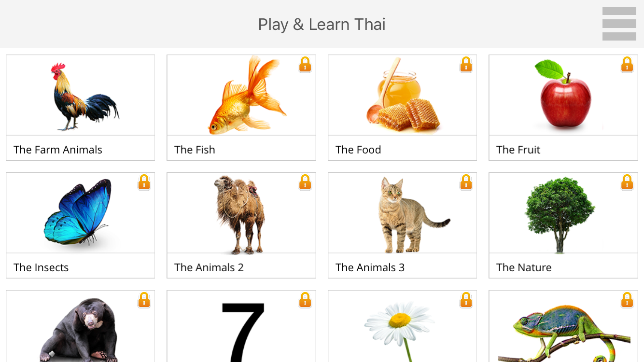
Task: Open the blue butterfly image
Action: pyautogui.click(x=78, y=211)
